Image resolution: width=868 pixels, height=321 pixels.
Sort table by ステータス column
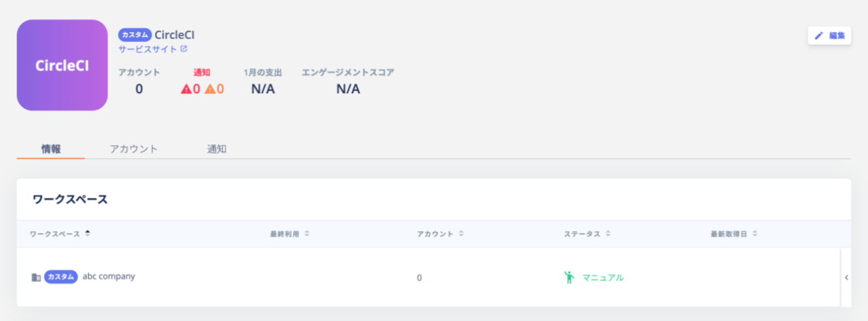point(587,234)
